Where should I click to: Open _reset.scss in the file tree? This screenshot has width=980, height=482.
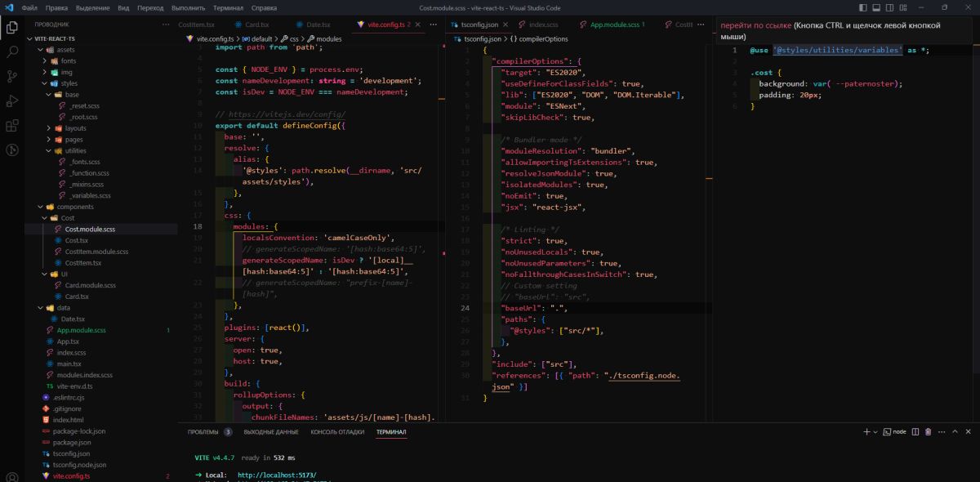coord(100,105)
